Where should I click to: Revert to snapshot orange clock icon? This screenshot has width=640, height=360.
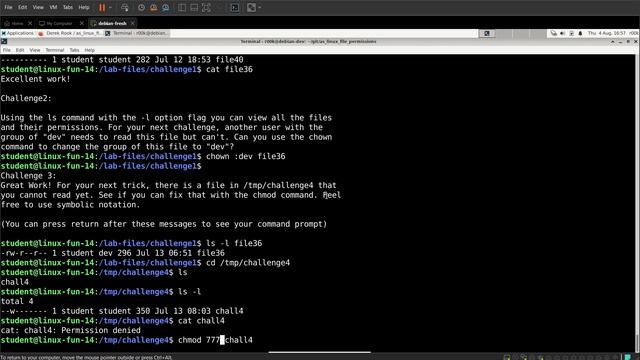click(x=153, y=7)
